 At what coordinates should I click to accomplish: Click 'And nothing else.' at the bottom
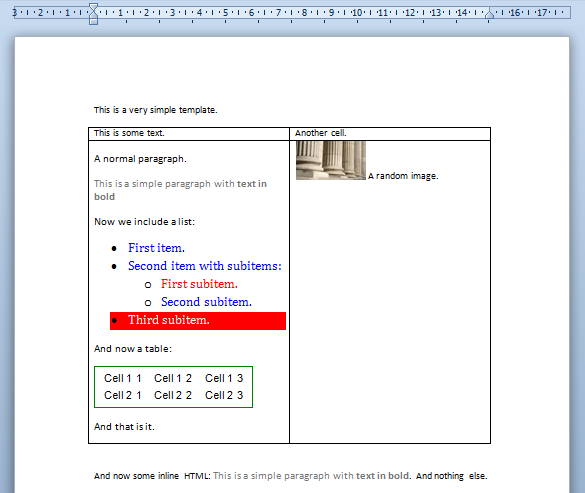[451, 476]
